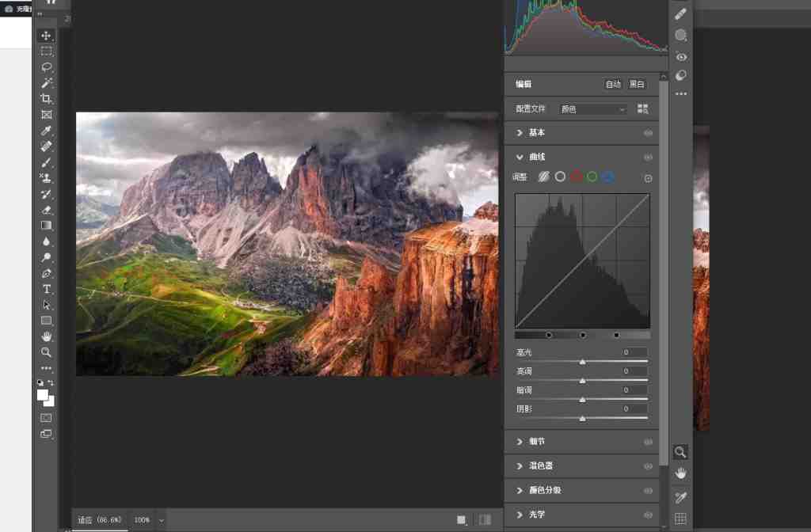Select the Red channel curve icon
The width and height of the screenshot is (811, 532).
click(x=576, y=177)
